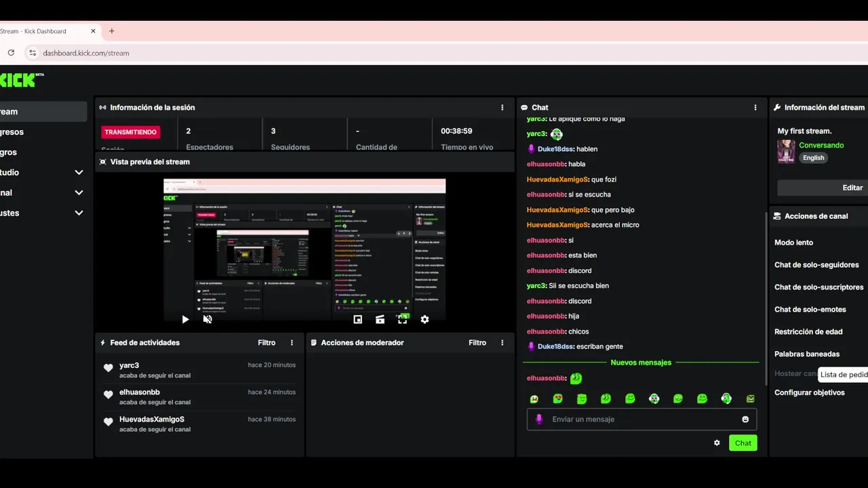The height and width of the screenshot is (488, 868).
Task: Click the third quick emote, flat-top face
Action: tap(582, 399)
